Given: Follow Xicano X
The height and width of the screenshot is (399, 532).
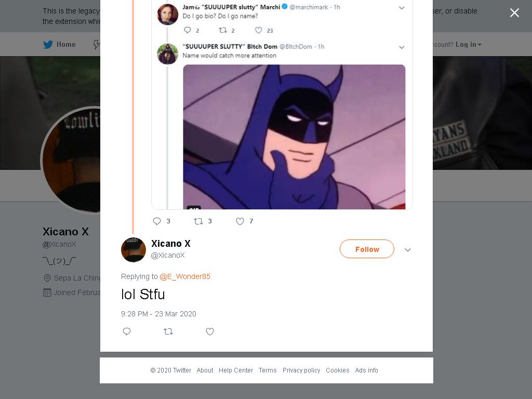Looking at the screenshot, I should [367, 249].
